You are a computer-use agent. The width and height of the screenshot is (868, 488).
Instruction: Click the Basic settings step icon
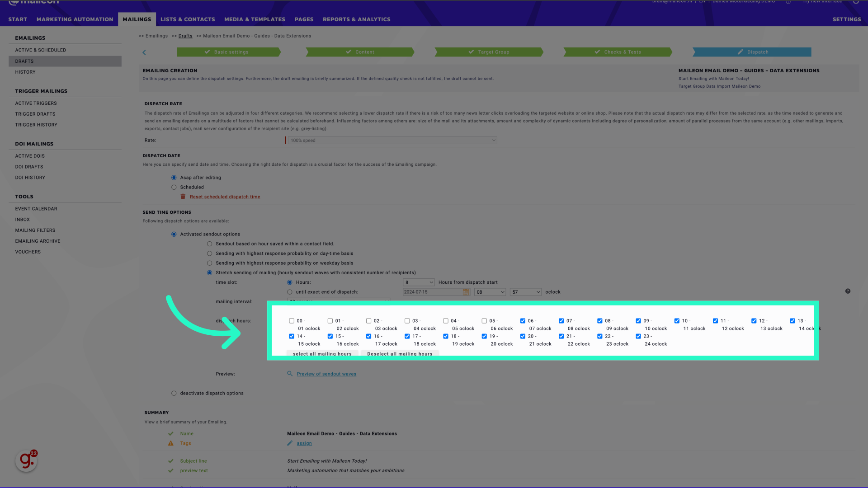point(208,52)
